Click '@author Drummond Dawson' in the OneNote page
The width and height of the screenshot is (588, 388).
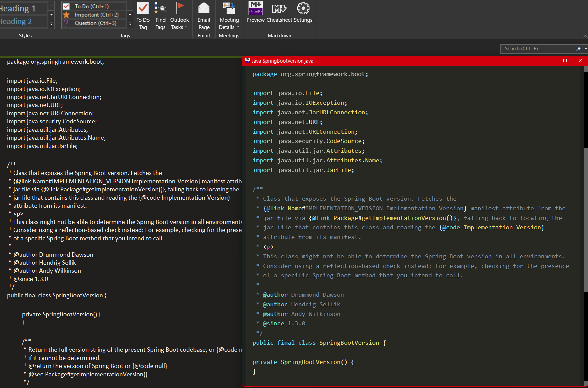53,255
